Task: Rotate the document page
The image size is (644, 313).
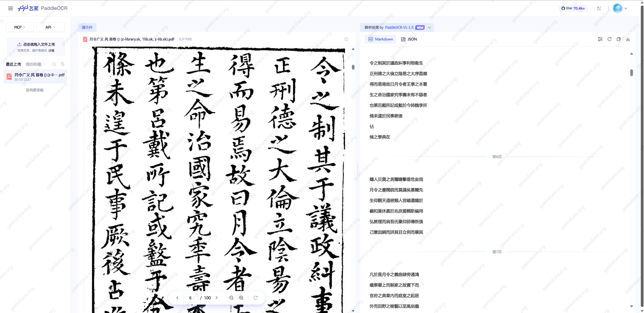Action: 255,298
